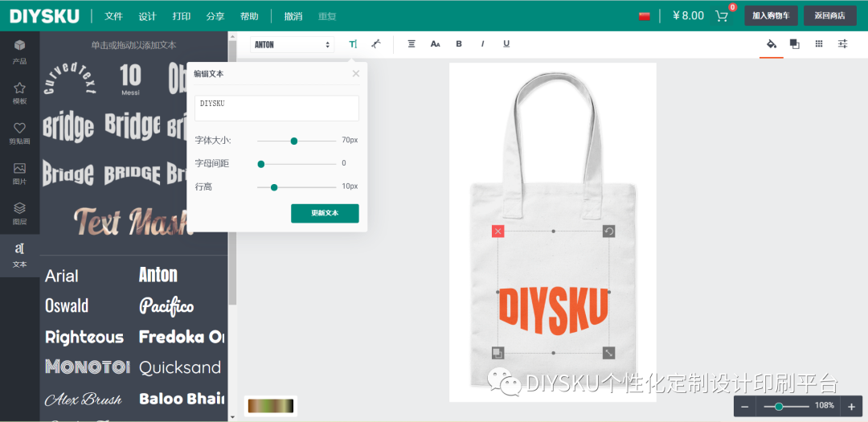The image size is (868, 422).
Task: Click the text alignment toolbar icon
Action: (x=411, y=44)
